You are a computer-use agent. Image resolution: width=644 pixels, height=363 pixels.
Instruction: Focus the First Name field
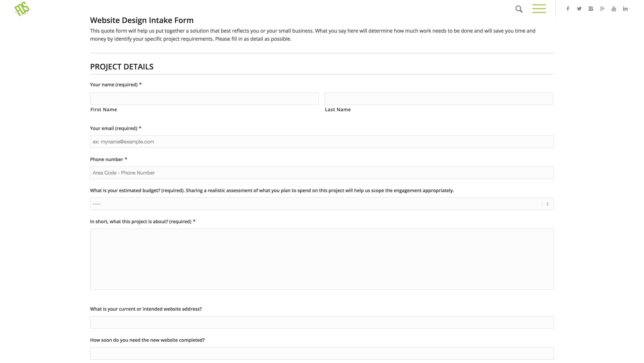(204, 99)
